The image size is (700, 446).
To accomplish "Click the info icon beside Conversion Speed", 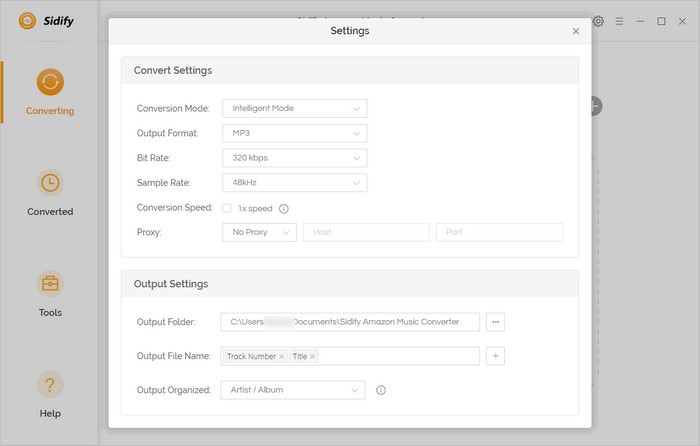I will click(284, 209).
